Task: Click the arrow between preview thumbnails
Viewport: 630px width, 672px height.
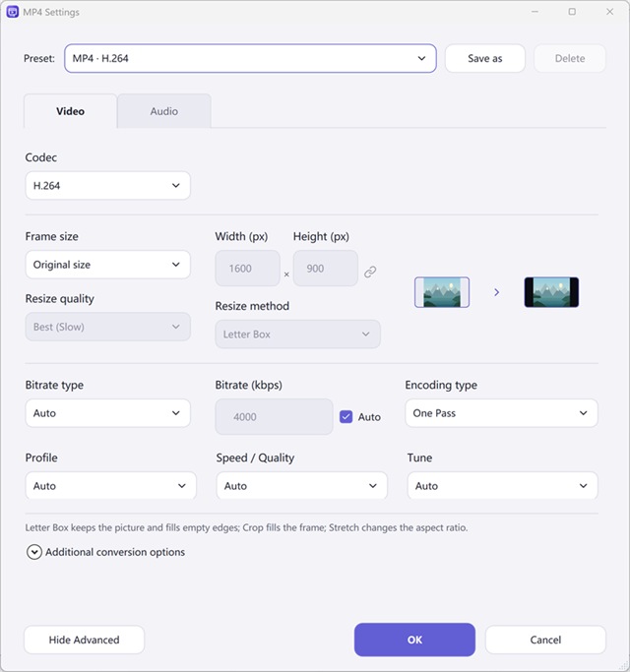Action: click(497, 292)
